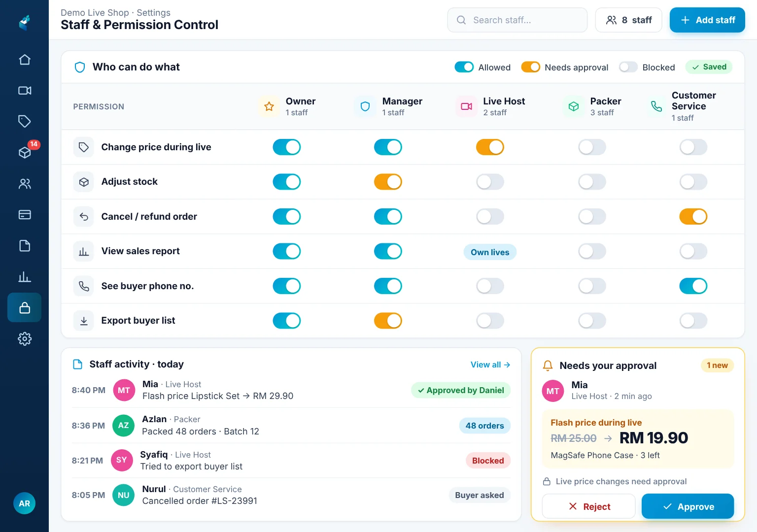Click the AR user avatar
Screen dimensions: 757x532
[x=24, y=503]
